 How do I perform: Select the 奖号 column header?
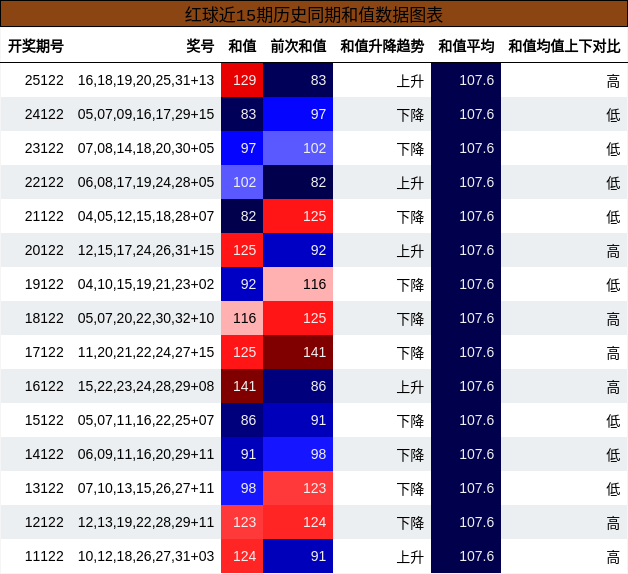click(x=200, y=46)
